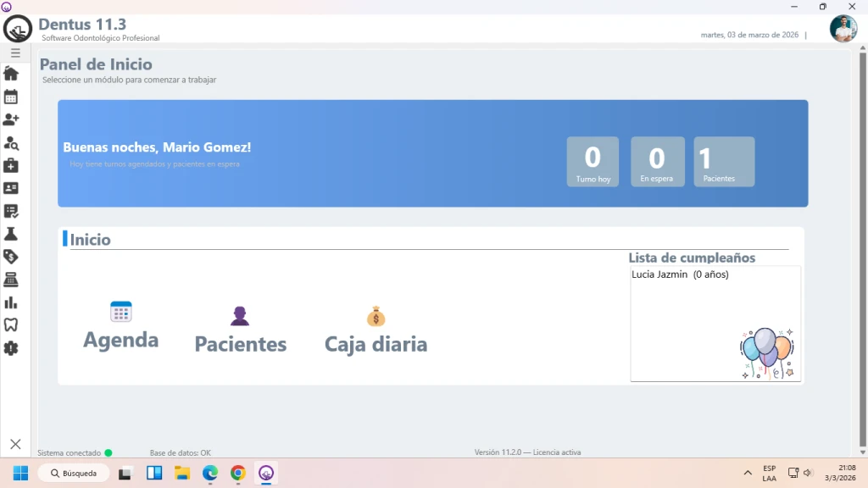The height and width of the screenshot is (488, 868).
Task: Open the laboratory flask icon in sidebar
Action: click(11, 234)
